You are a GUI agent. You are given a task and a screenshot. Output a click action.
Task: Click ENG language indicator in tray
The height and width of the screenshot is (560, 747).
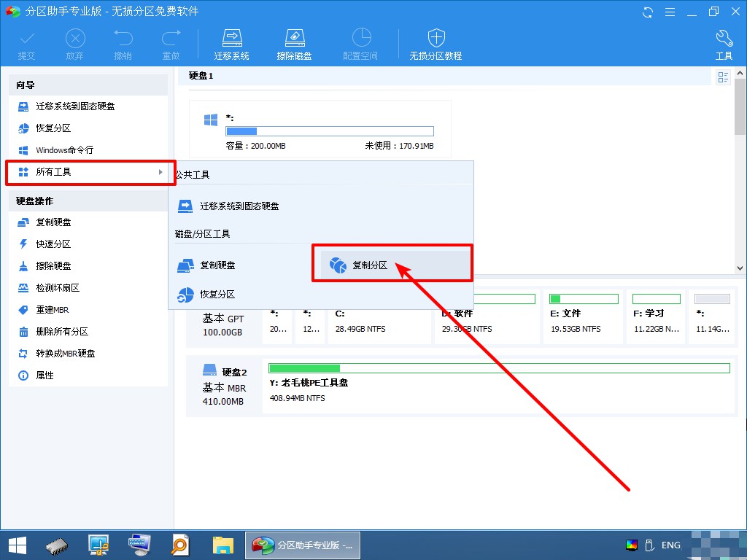671,545
